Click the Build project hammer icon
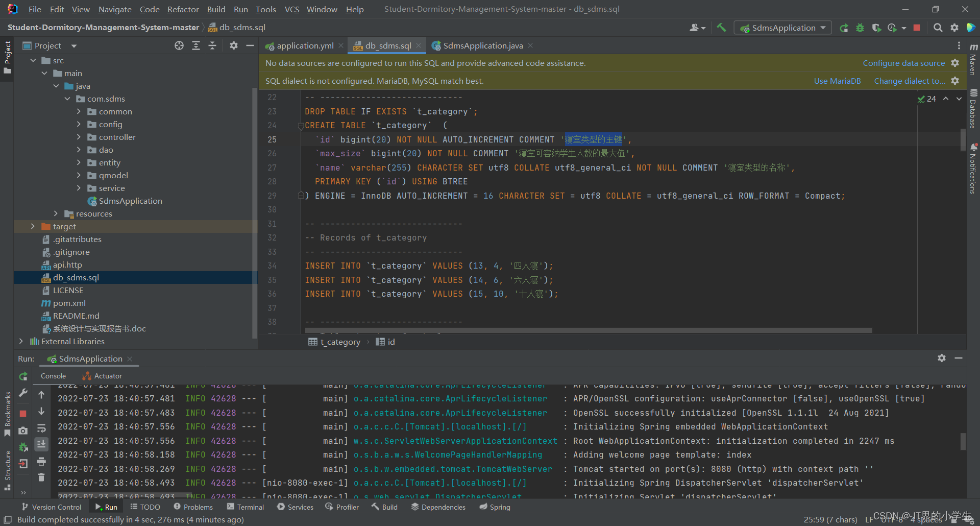 721,28
